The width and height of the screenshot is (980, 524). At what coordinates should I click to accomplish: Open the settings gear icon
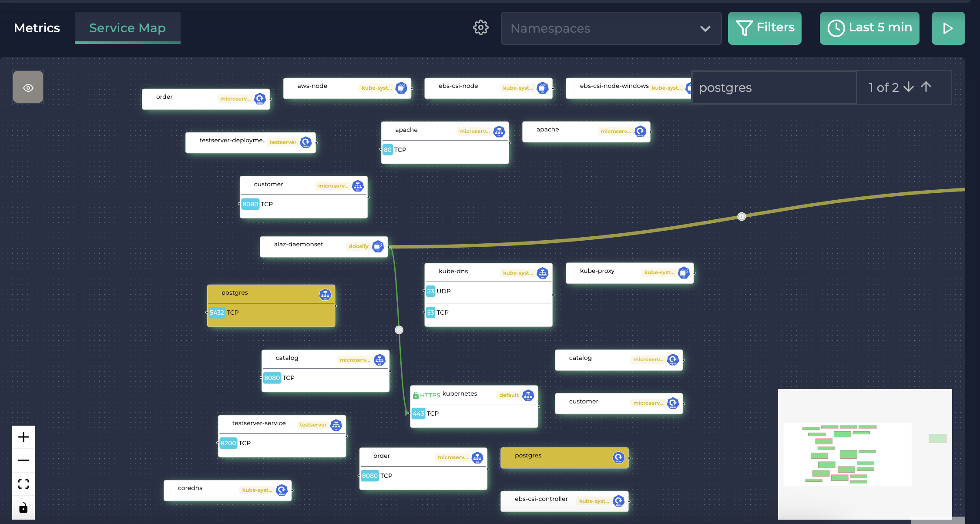click(480, 27)
